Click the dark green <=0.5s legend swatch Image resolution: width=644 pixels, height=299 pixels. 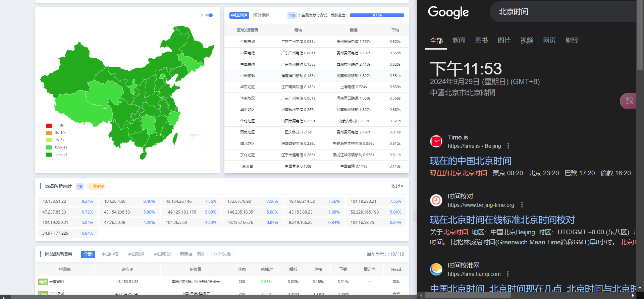49,155
